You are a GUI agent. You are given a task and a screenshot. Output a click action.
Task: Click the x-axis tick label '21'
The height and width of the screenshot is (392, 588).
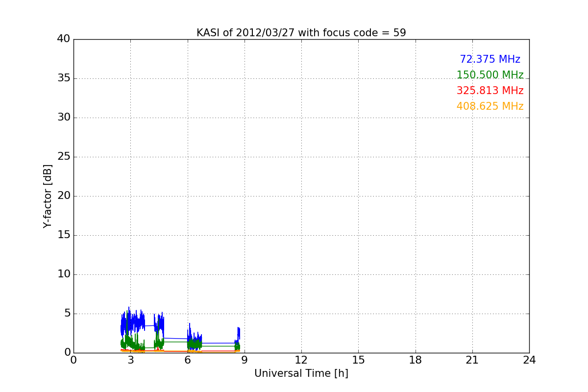[x=472, y=360]
